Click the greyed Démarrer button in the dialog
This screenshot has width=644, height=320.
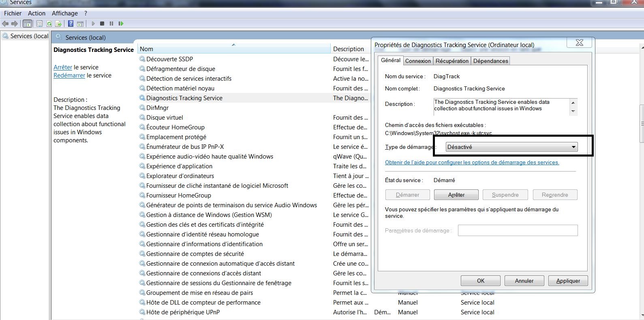pyautogui.click(x=407, y=195)
